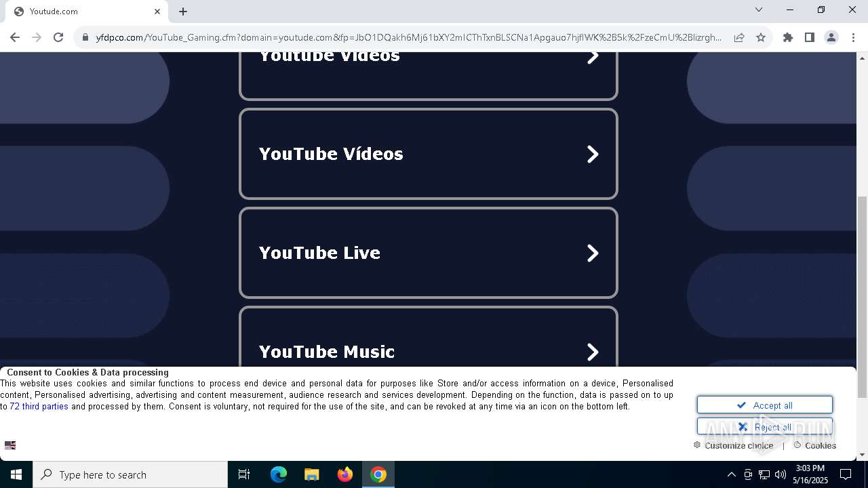Open the YouTube Vídeos link
The height and width of the screenshot is (488, 868).
point(429,154)
